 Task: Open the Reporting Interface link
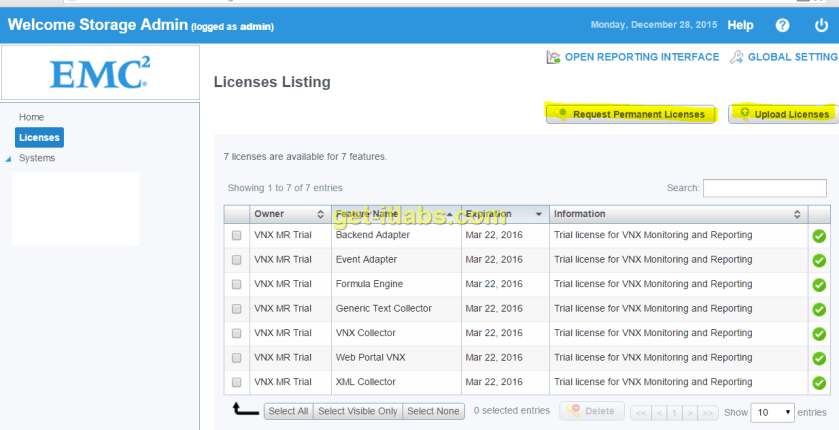[x=642, y=57]
